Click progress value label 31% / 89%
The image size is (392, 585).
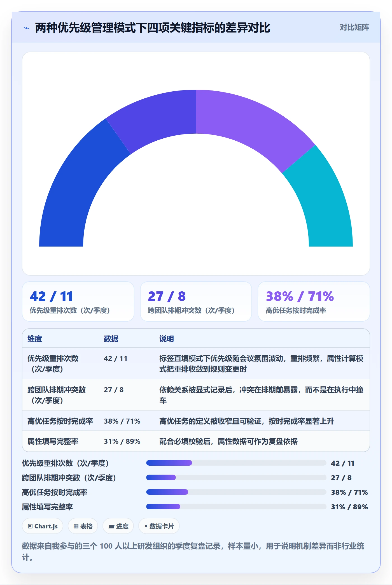click(x=349, y=507)
